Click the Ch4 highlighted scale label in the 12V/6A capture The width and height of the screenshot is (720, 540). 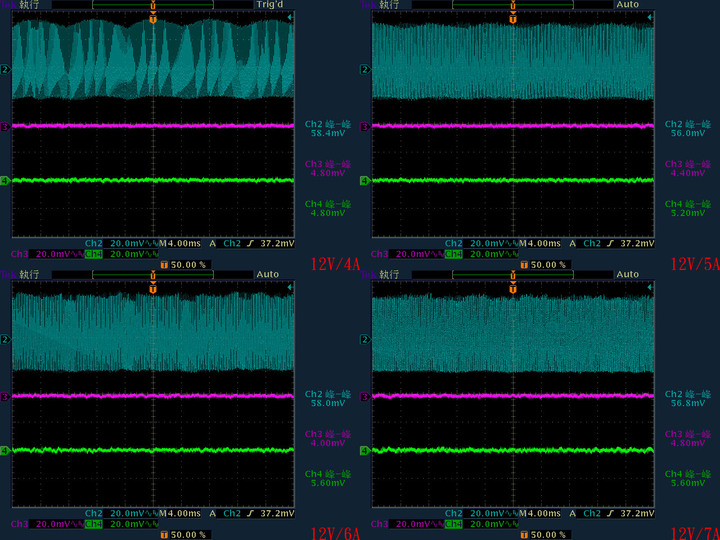(94, 524)
